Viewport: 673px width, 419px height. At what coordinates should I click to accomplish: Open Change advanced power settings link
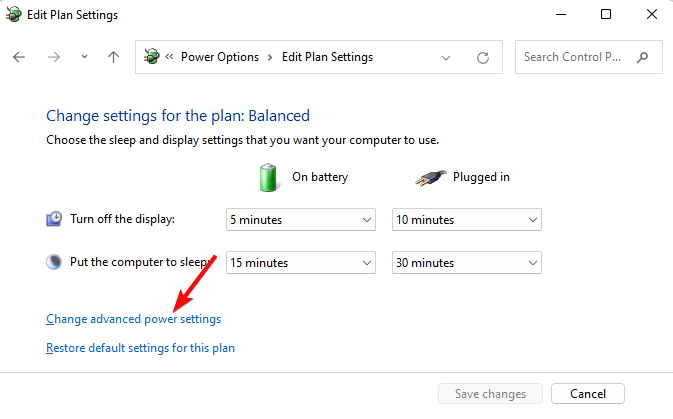(x=133, y=319)
